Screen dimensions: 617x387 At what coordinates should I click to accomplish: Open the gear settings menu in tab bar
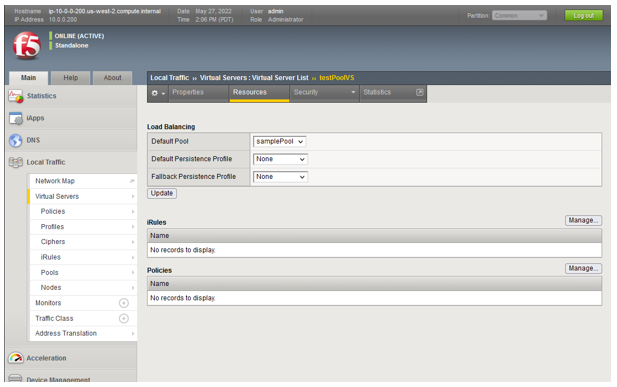pyautogui.click(x=158, y=93)
